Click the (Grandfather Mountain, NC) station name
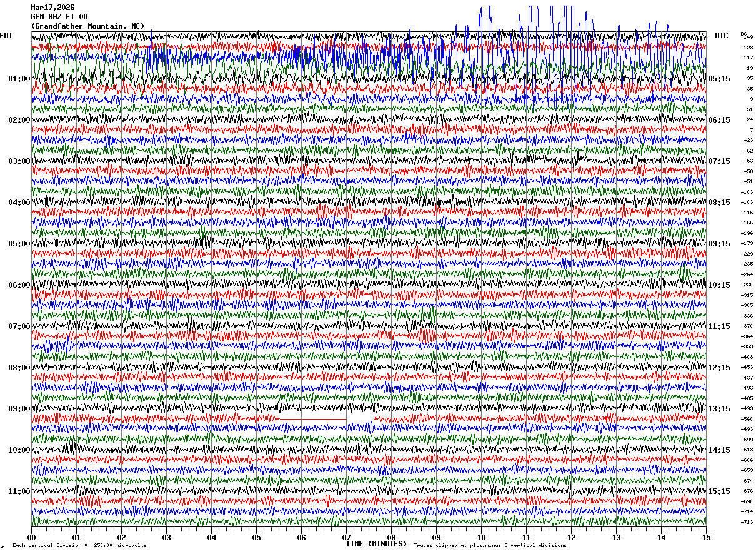 [88, 26]
